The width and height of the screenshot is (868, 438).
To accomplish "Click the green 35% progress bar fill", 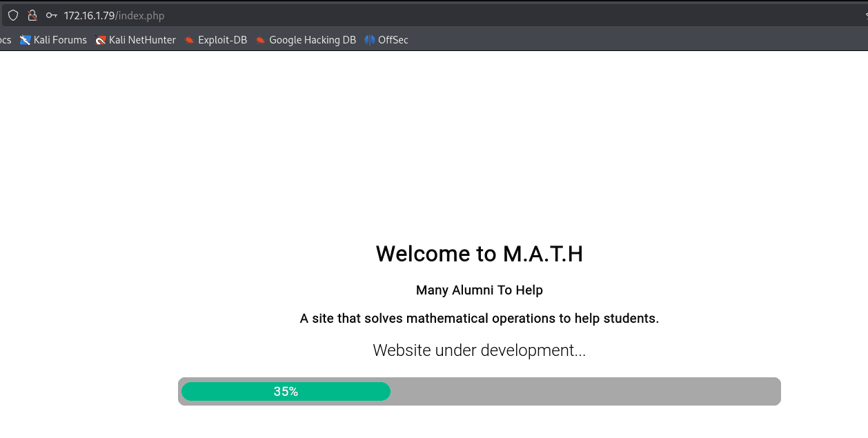I will pos(286,391).
